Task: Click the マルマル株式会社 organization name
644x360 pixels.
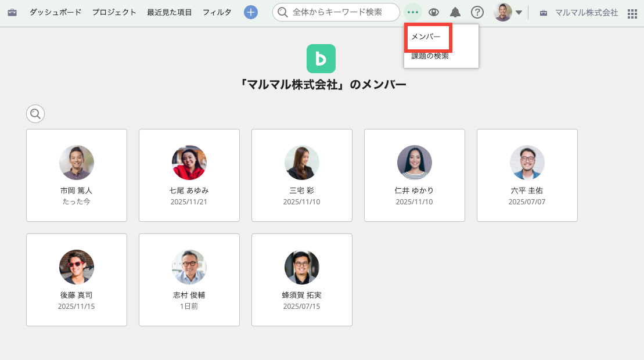Action: point(587,13)
